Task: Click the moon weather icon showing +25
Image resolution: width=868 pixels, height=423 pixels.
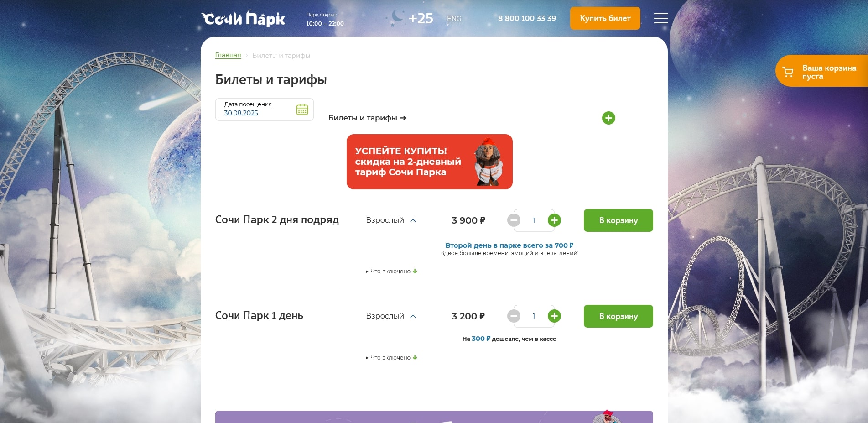Action: [396, 18]
